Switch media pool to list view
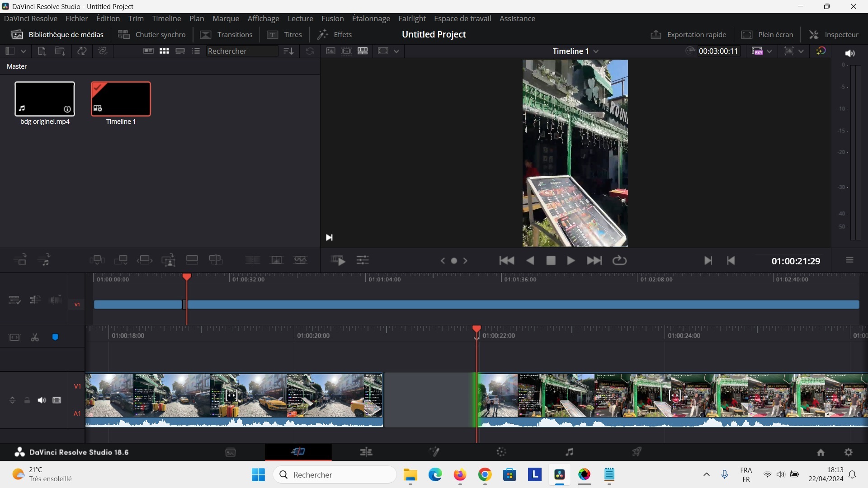 196,51
